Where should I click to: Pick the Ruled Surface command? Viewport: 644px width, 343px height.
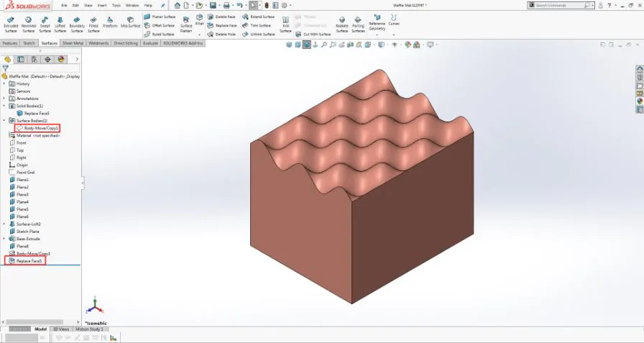[160, 34]
